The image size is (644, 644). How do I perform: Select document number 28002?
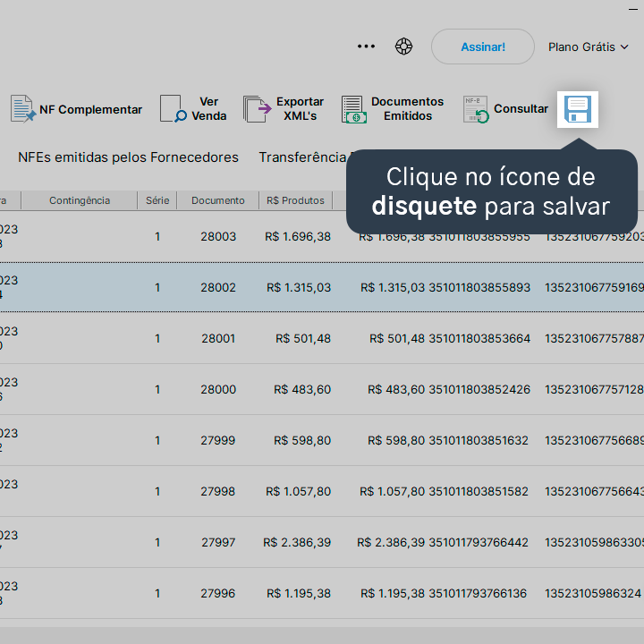pyautogui.click(x=218, y=287)
